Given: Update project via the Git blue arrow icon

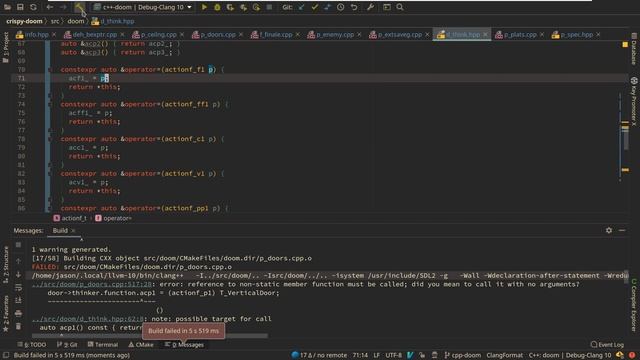Looking at the screenshot, I should (x=301, y=7).
